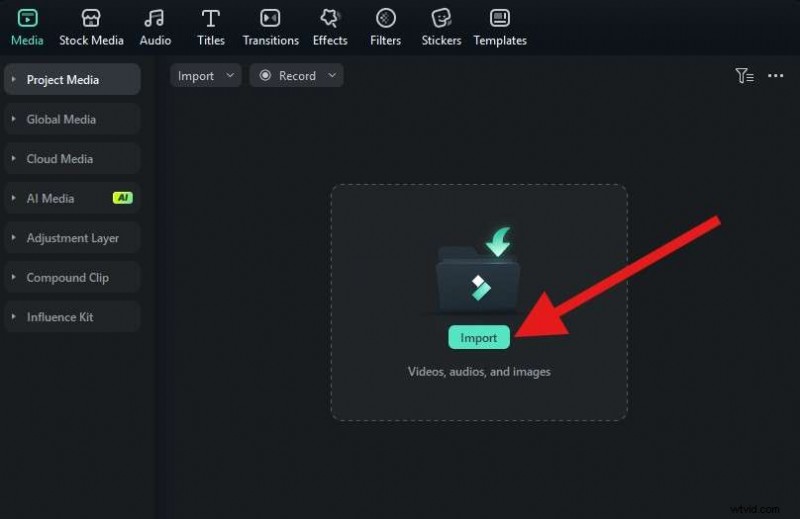Open the Record dropdown menu
800x519 pixels.
click(296, 76)
